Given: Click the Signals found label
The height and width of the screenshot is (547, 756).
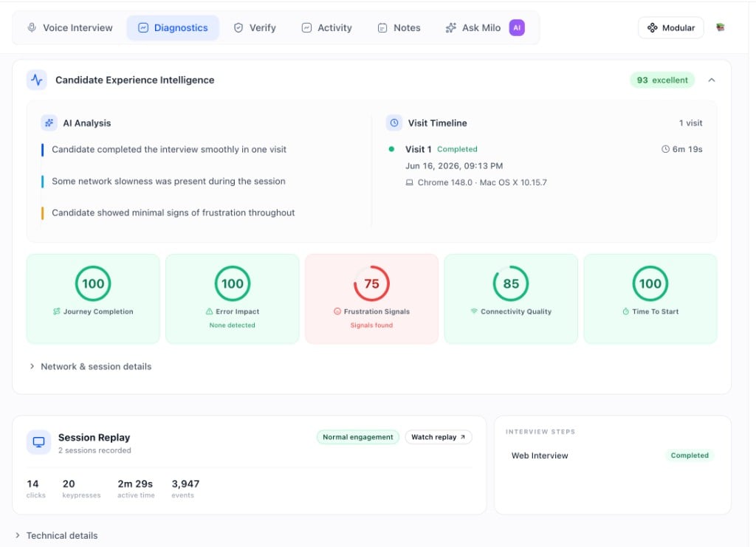Looking at the screenshot, I should click(x=372, y=326).
